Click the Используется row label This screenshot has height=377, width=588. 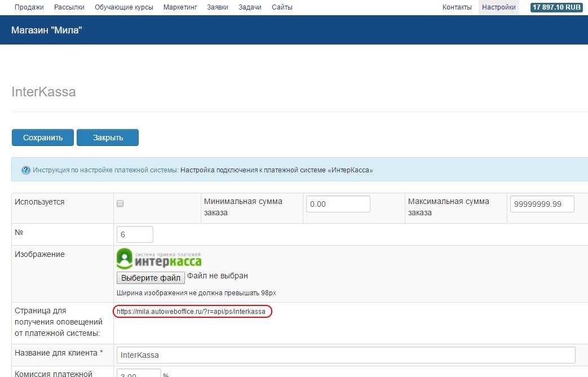point(39,202)
